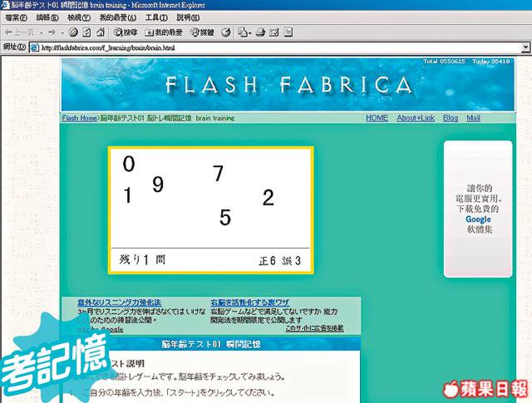
Task: Open the About+Link navigation link
Action: (x=416, y=118)
